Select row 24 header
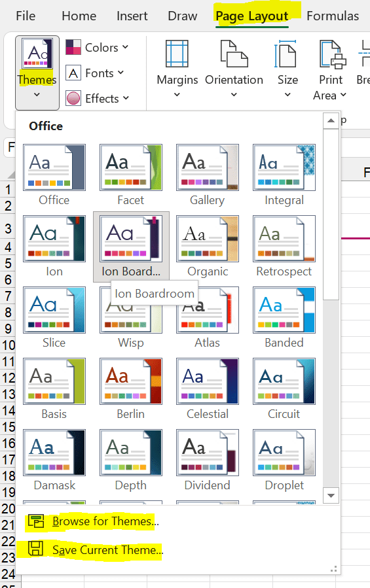Viewport: 370px width, 588px height. [x=8, y=574]
